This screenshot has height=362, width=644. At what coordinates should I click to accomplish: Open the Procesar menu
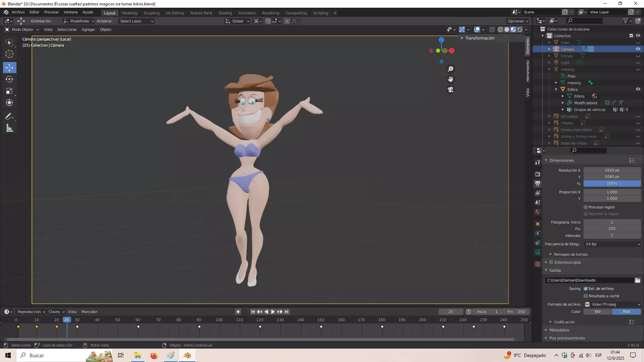tap(51, 12)
